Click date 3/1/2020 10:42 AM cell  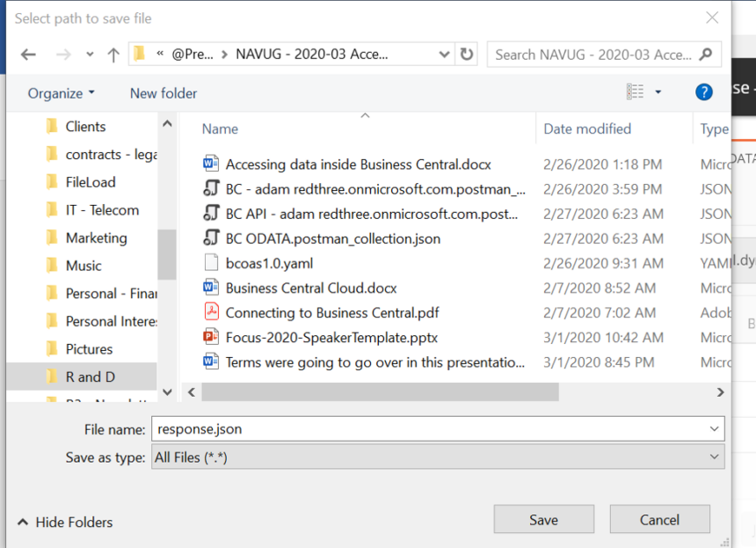click(603, 338)
